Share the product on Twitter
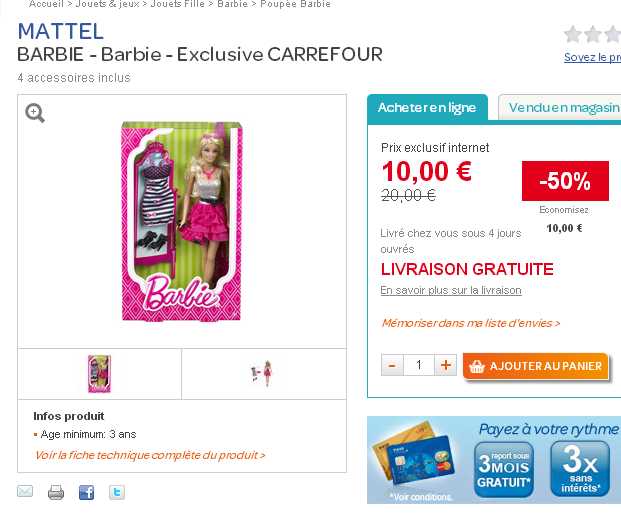621x516 pixels. 117,492
